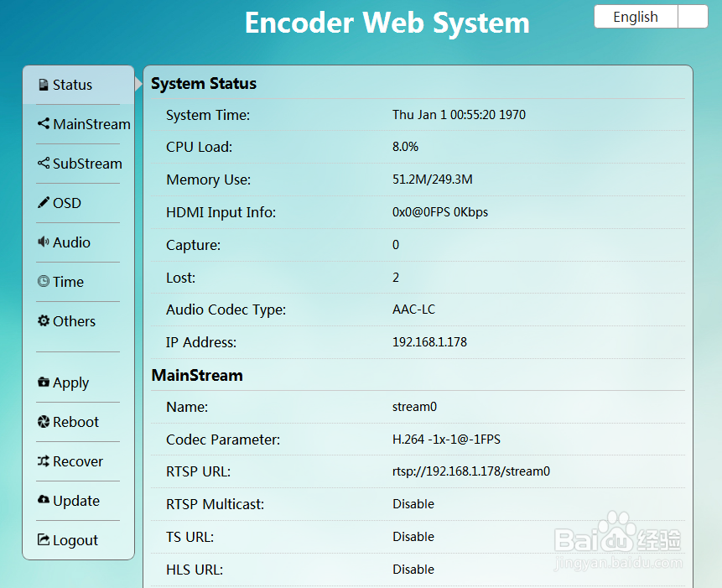Select the Audio menu entry

(x=78, y=242)
